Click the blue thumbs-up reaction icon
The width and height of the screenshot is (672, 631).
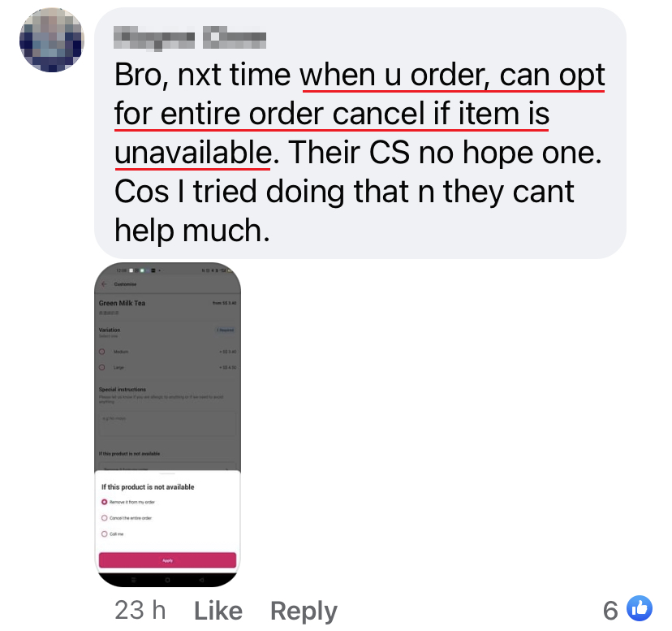click(640, 607)
